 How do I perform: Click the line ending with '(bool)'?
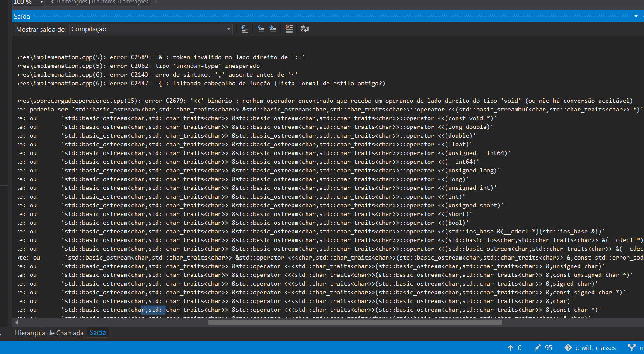click(x=243, y=223)
